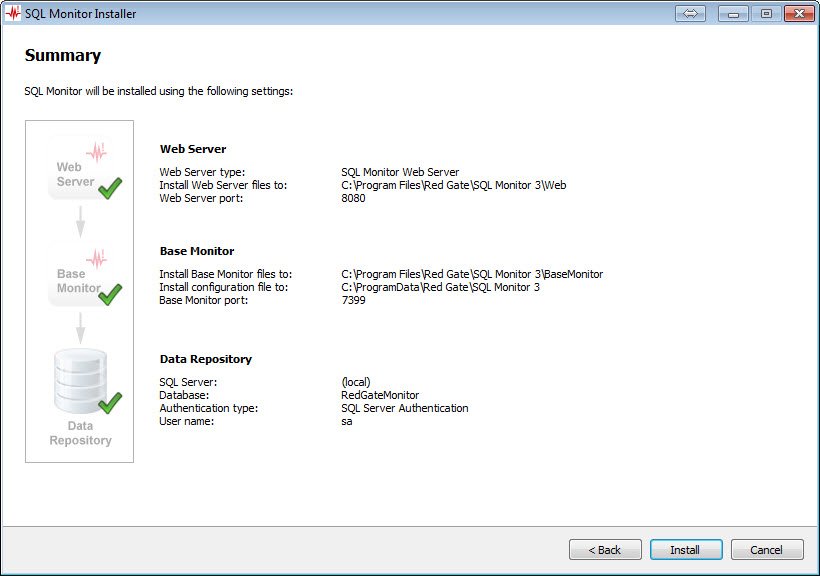Click the green checkmark on Base Monitor
Image resolution: width=820 pixels, height=576 pixels.
tap(110, 295)
